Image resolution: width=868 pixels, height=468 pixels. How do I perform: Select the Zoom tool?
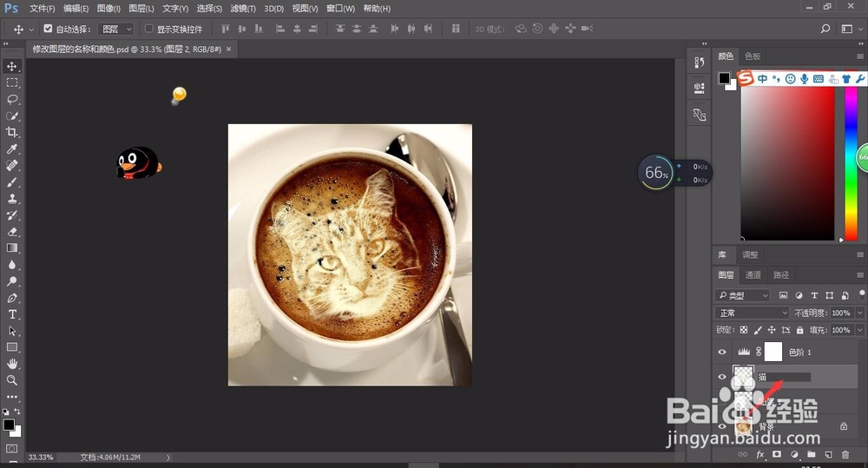tap(11, 380)
